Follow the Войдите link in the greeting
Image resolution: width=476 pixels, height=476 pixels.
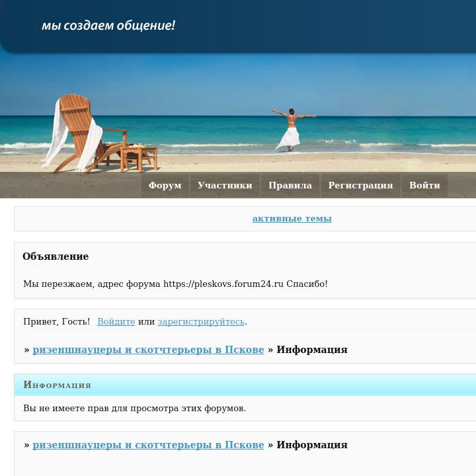point(116,322)
